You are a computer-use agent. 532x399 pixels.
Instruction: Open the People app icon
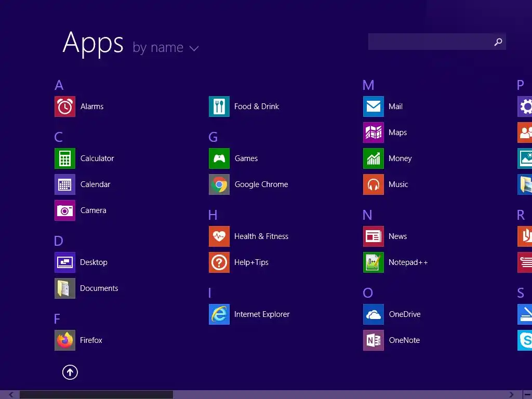(525, 132)
